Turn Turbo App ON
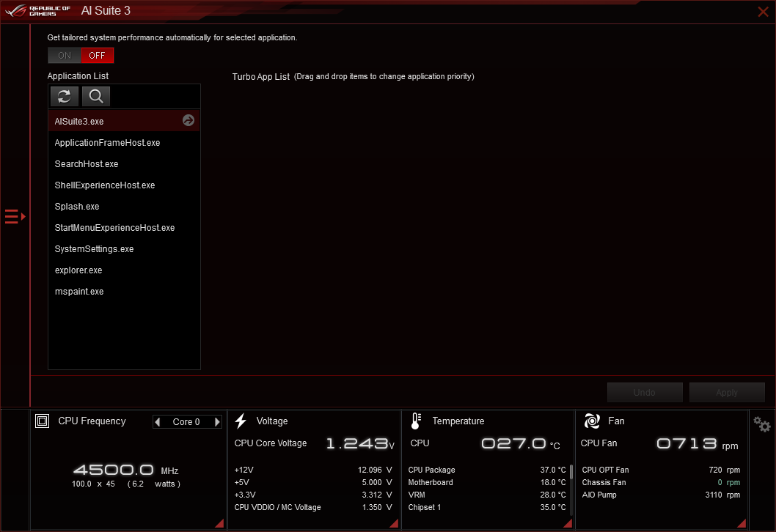 [65, 56]
